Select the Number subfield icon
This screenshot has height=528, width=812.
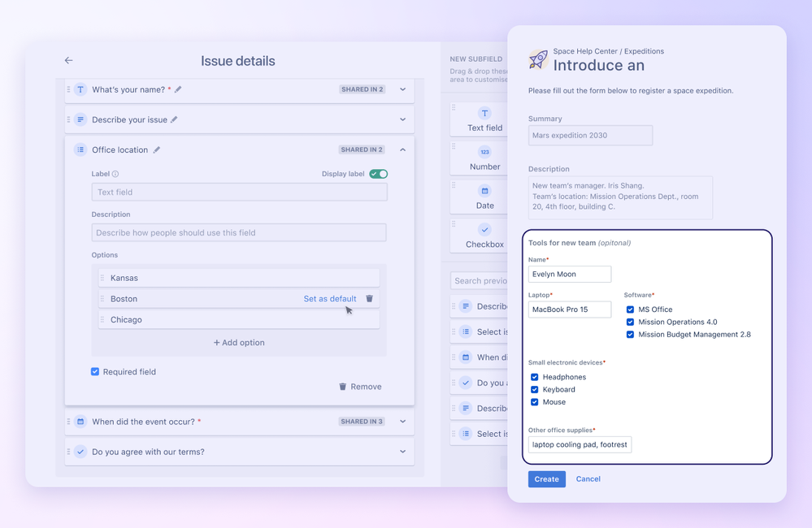click(x=484, y=152)
